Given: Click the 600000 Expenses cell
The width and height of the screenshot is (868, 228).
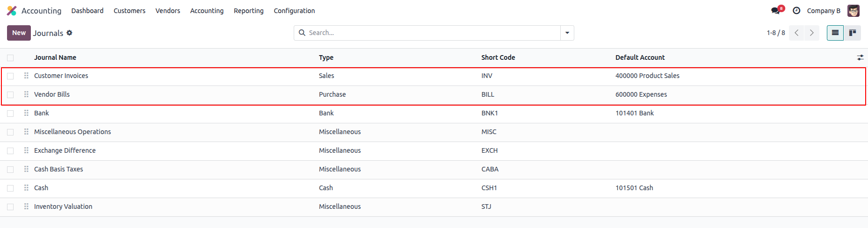Looking at the screenshot, I should click(x=641, y=94).
